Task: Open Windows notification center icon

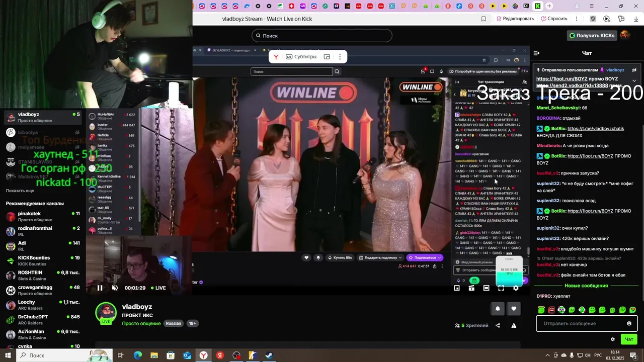Action: click(633, 355)
